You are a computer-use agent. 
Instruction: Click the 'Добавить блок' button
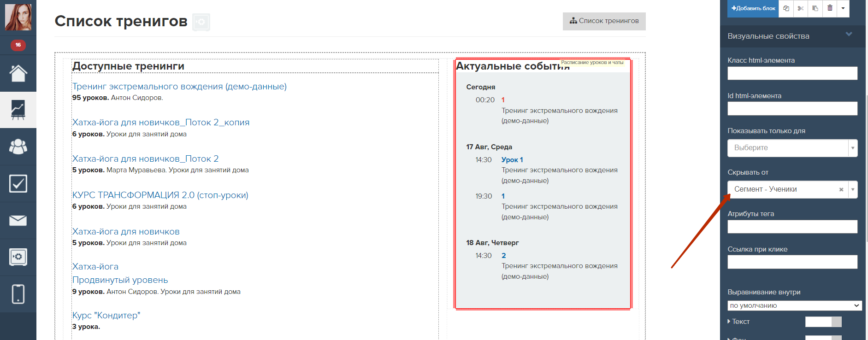753,8
